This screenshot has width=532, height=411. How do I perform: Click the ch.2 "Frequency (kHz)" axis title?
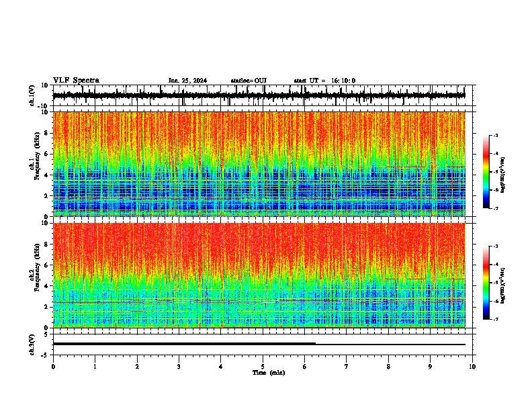click(37, 267)
